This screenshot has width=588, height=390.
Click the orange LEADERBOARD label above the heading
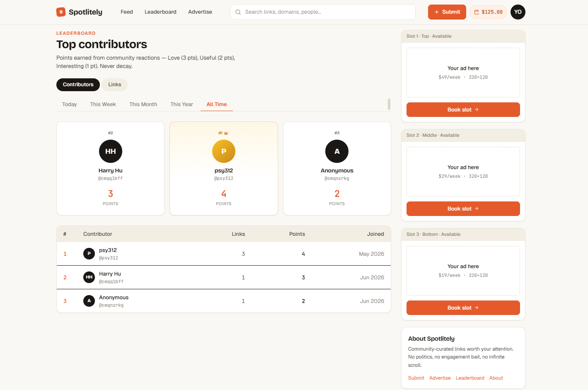76,33
